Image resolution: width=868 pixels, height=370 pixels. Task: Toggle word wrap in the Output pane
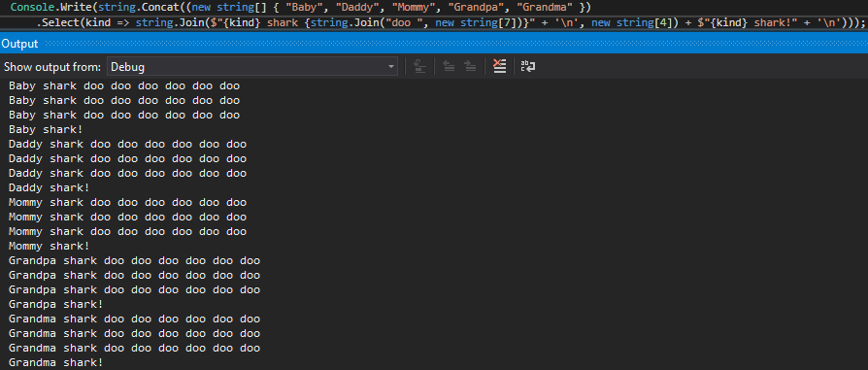(x=528, y=67)
